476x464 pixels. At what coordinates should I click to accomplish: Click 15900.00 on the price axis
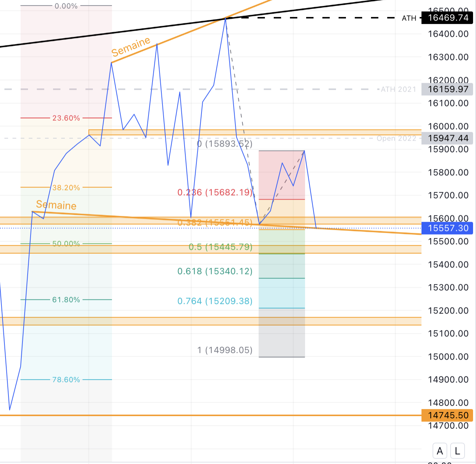click(448, 149)
